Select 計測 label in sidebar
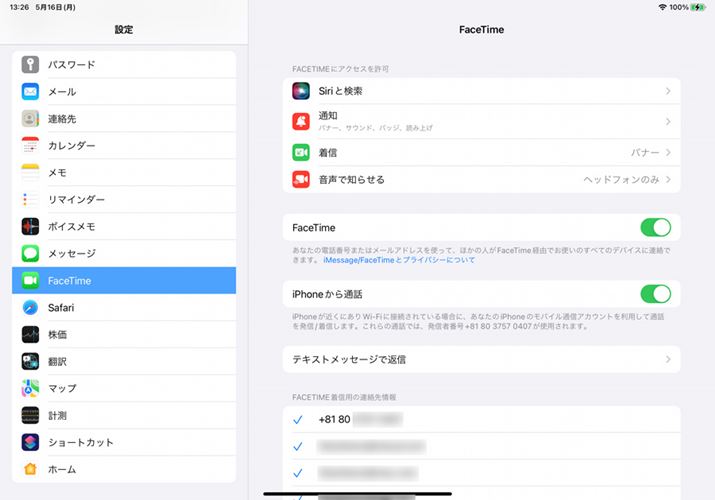715x500 pixels. [x=57, y=416]
